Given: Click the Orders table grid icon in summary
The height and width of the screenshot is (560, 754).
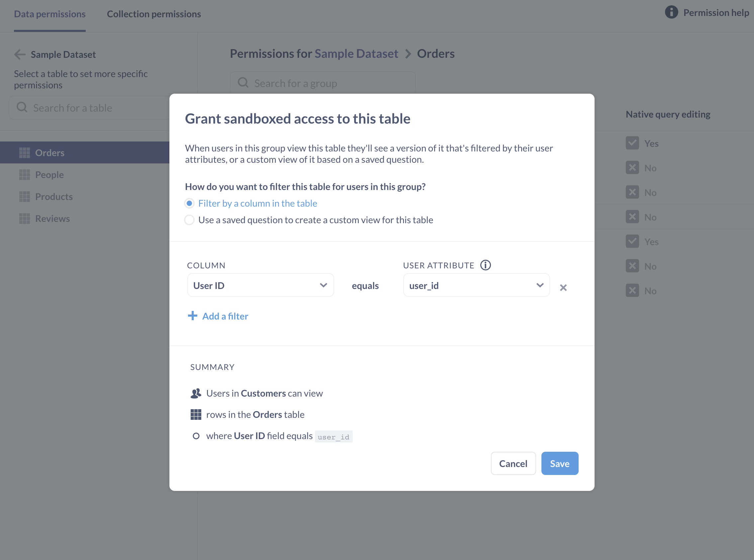Looking at the screenshot, I should pos(196,414).
